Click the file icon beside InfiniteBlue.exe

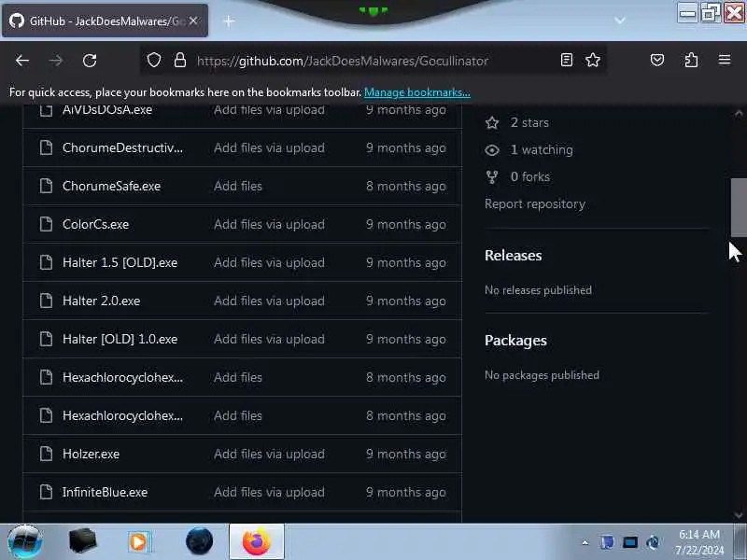coord(46,492)
